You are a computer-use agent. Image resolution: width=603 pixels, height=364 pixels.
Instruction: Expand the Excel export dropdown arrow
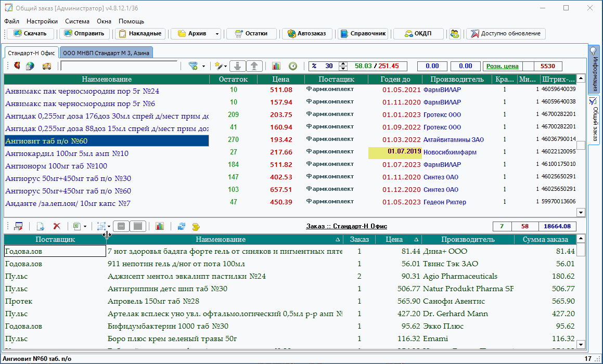pyautogui.click(x=85, y=227)
